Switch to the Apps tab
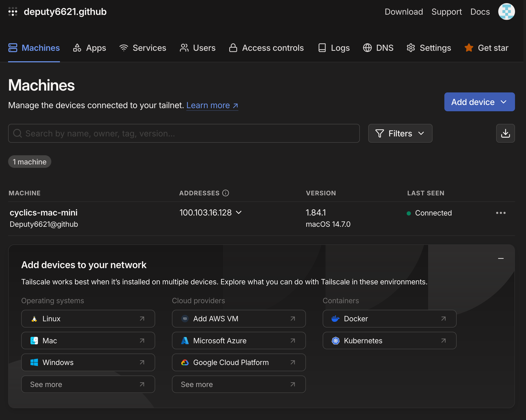 pyautogui.click(x=89, y=48)
